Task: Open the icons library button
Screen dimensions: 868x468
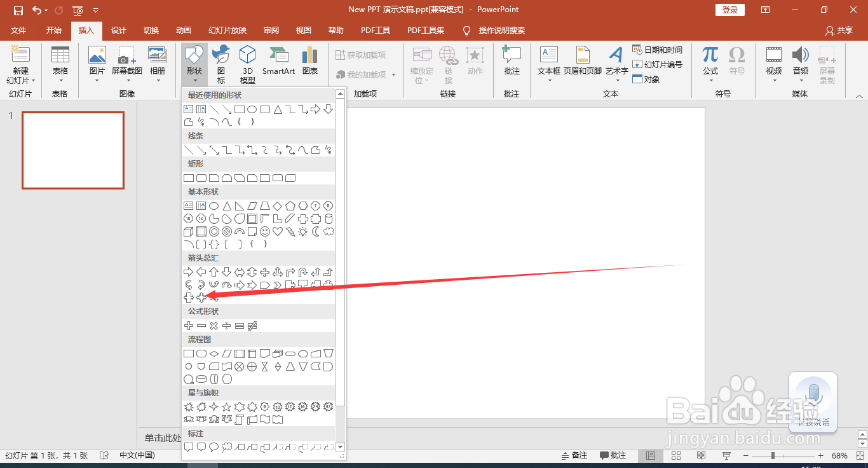Action: [221, 65]
